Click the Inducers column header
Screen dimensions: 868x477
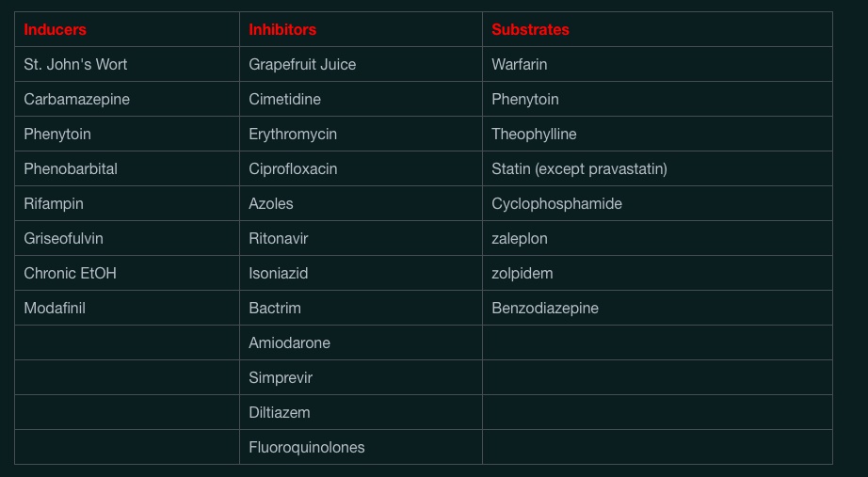click(x=55, y=29)
